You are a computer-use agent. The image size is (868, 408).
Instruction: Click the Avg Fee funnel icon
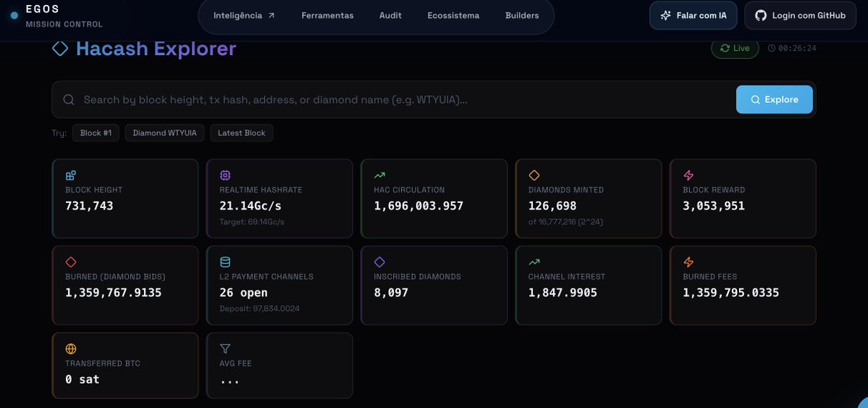coord(225,349)
